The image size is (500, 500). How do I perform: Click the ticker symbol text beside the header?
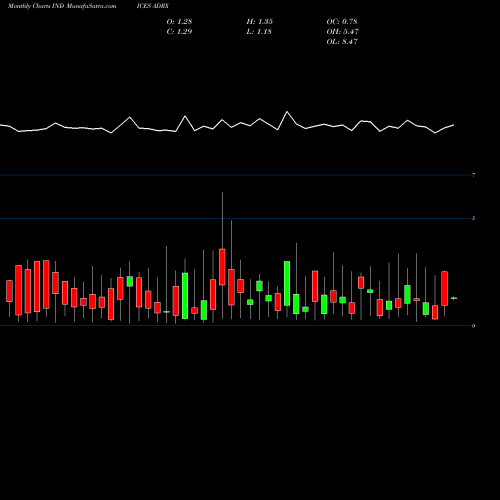coord(153,6)
